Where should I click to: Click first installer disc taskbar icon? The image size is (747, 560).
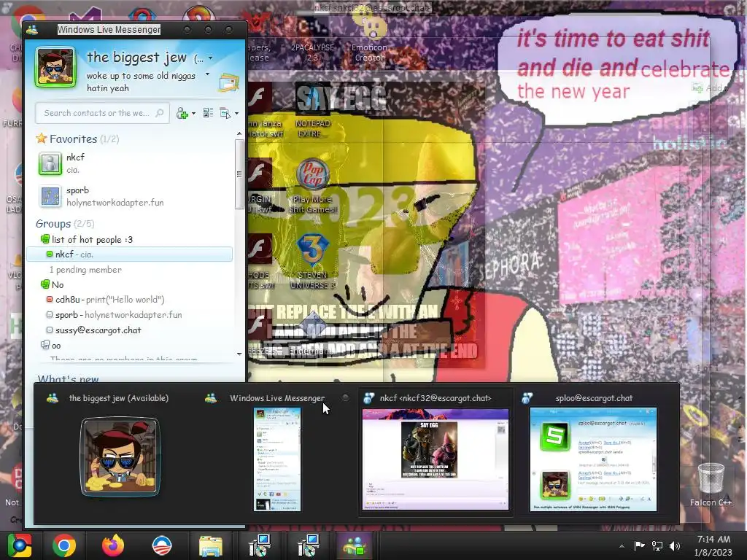pos(259,545)
